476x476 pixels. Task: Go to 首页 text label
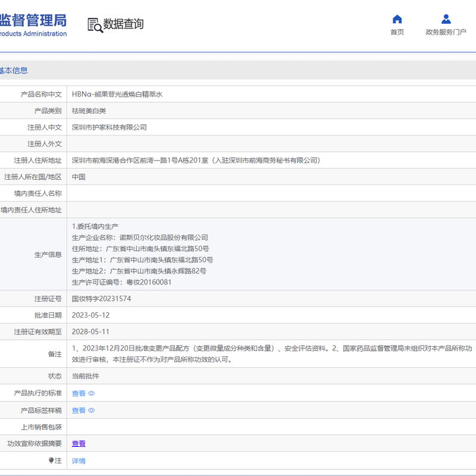pos(397,32)
